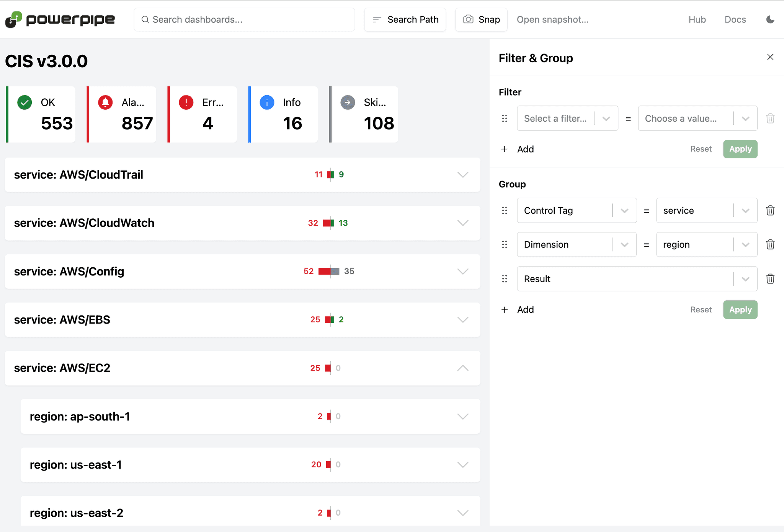Click Apply in the Filter section

740,149
